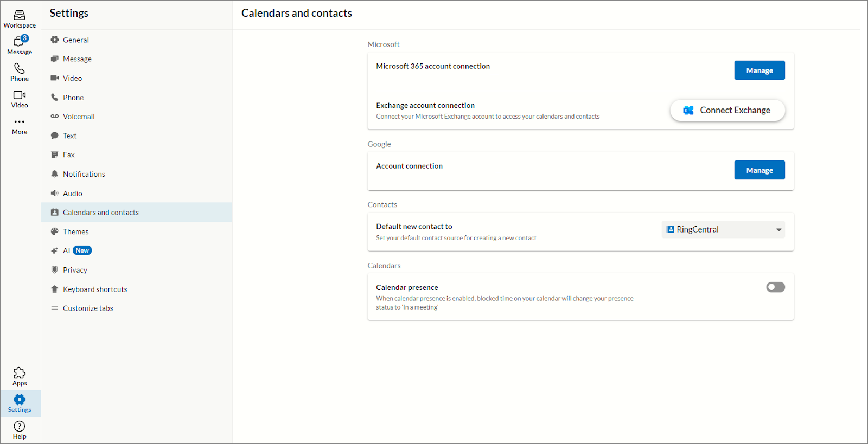Click the Contacts section heading
Screen dimensions: 868x444
coord(382,205)
